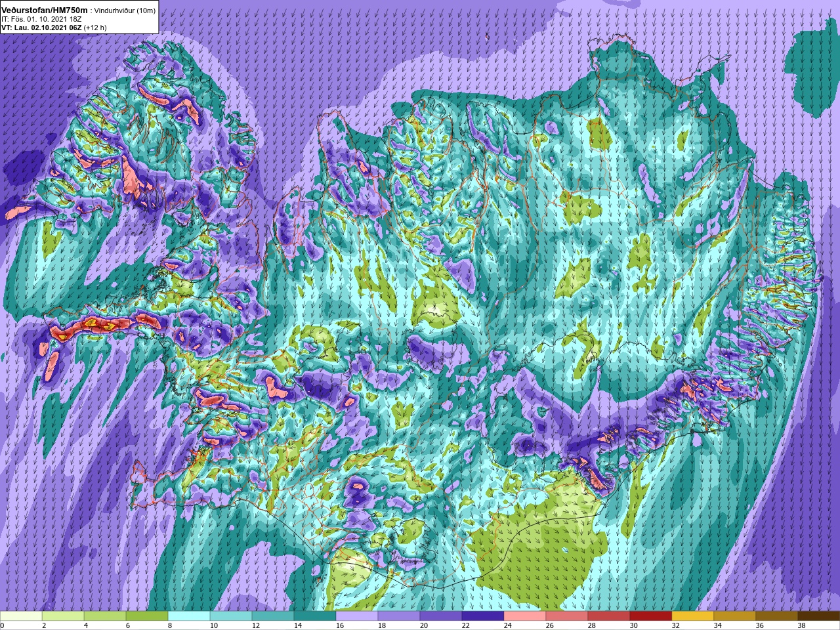
Task: Pick the pale yellow 0–2 legend swatch
Action: point(21,616)
